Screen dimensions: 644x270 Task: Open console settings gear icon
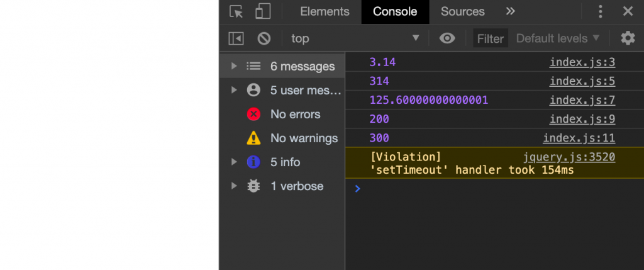point(628,38)
